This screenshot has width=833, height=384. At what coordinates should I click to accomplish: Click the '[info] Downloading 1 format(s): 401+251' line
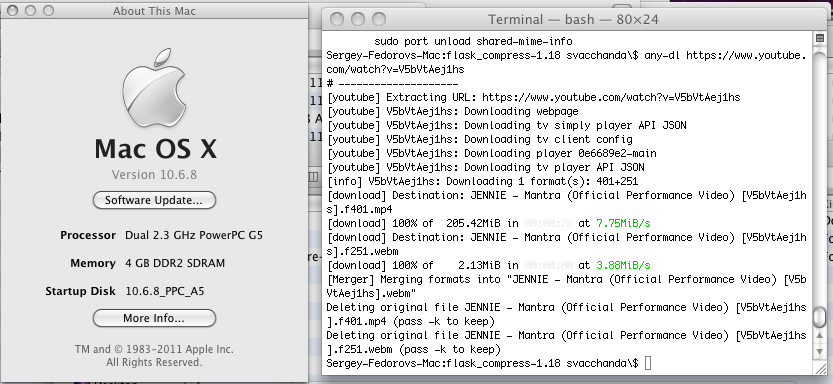[482, 182]
